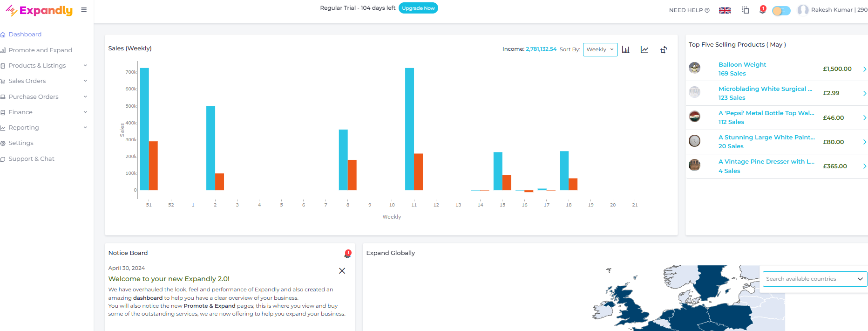Click the UK flag language icon
The height and width of the screenshot is (331, 868).
click(x=725, y=10)
